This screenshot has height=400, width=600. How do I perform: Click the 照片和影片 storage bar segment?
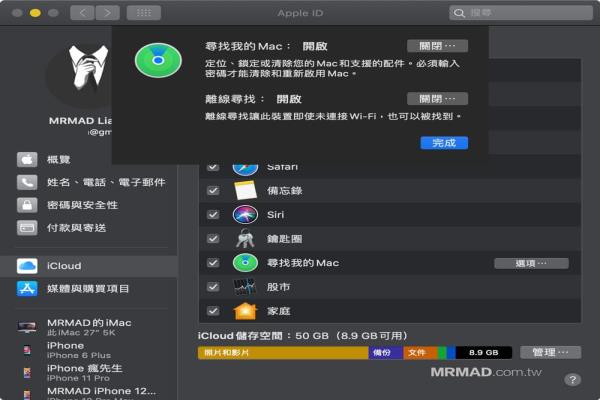[283, 353]
